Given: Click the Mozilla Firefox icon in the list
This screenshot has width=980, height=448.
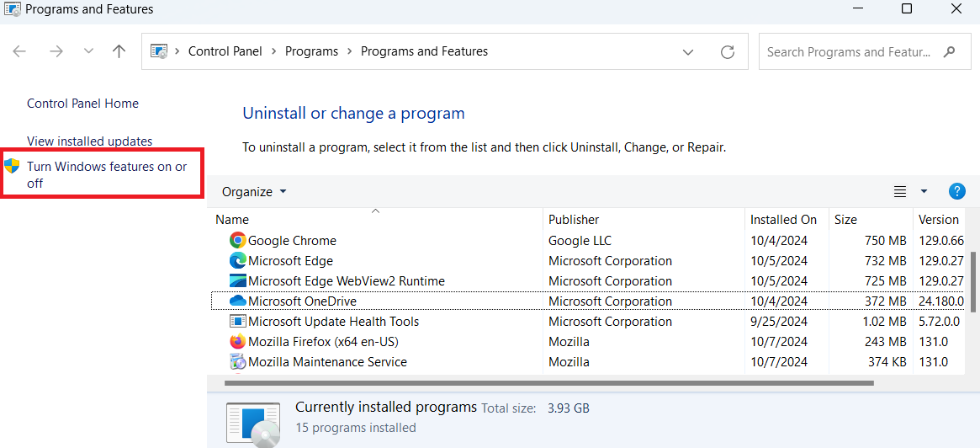Looking at the screenshot, I should [237, 342].
